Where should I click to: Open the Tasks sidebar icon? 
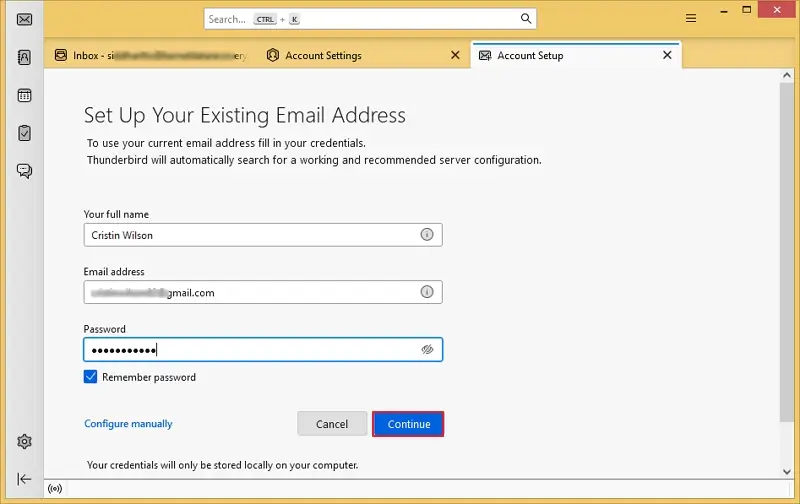24,133
